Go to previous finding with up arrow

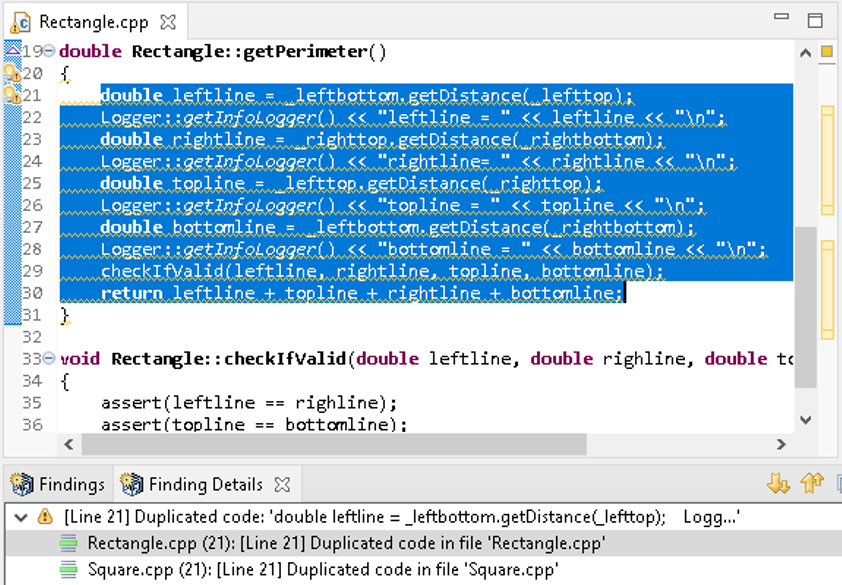(812, 483)
